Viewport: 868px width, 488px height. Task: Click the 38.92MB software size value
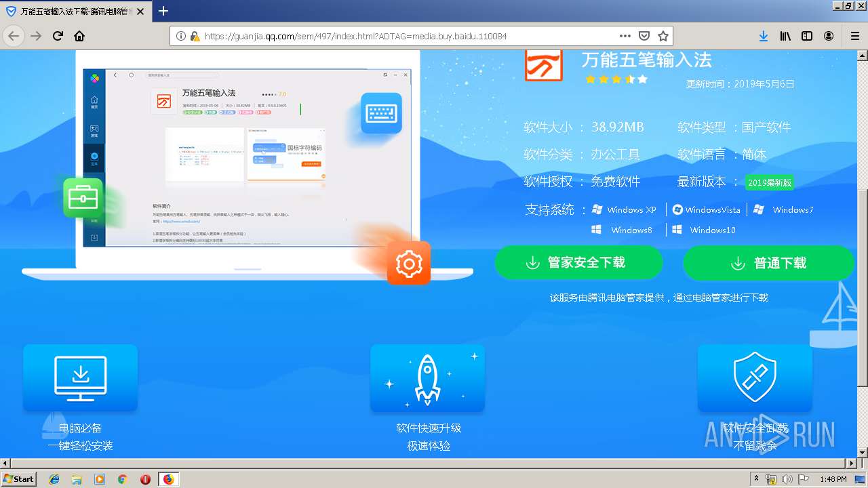[617, 127]
